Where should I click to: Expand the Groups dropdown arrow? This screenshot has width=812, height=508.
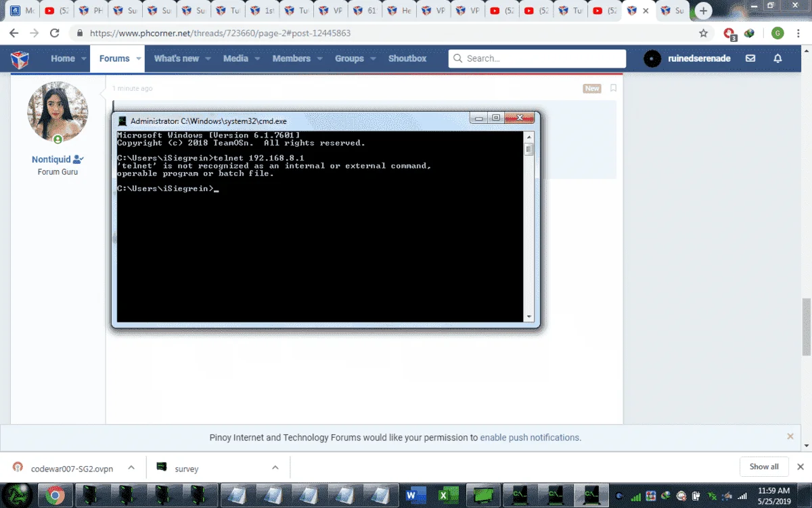(373, 59)
